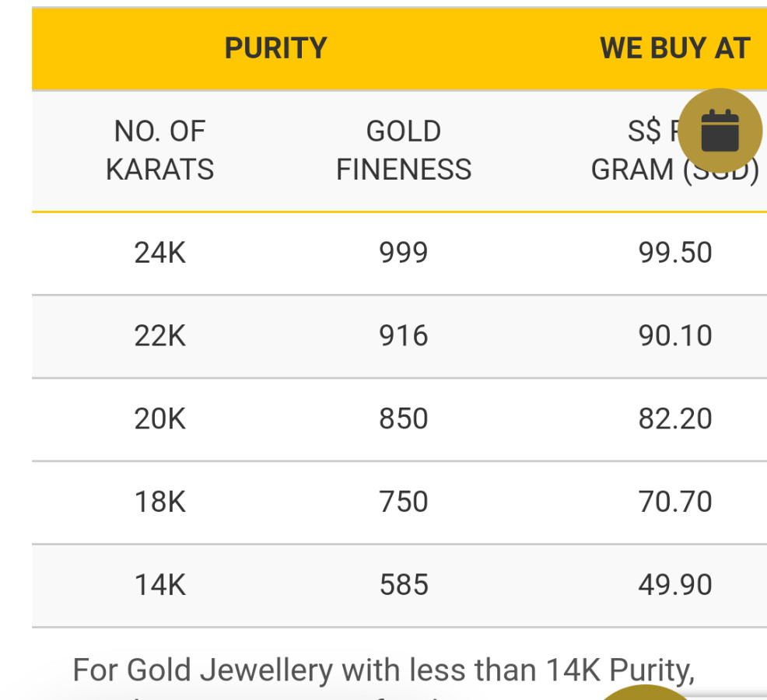The height and width of the screenshot is (700, 767).
Task: Click the WE BUY AT header
Action: [674, 48]
